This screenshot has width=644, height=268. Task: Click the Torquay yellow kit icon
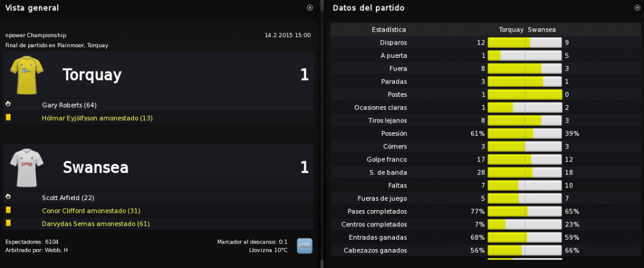[26, 75]
